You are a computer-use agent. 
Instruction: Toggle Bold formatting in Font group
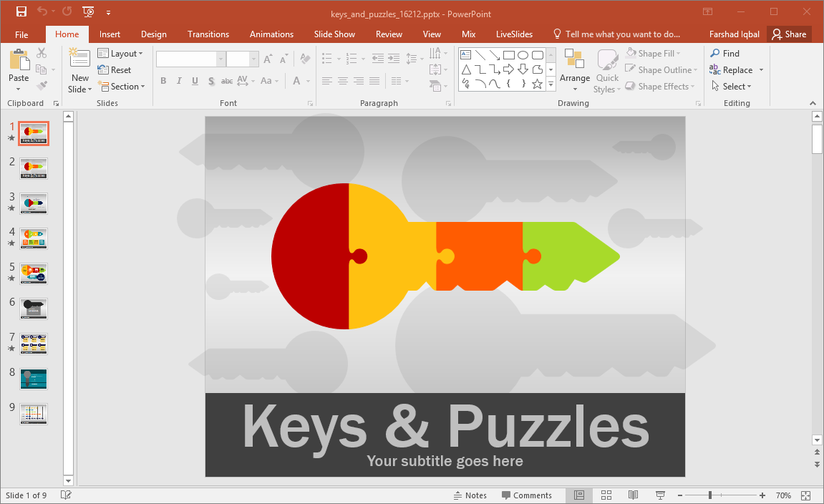[163, 81]
